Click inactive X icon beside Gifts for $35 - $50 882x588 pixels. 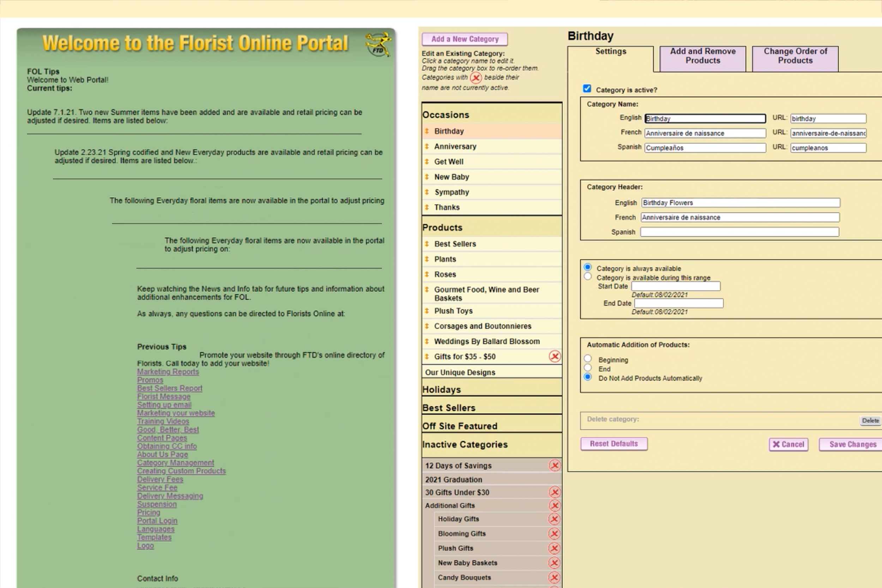pos(555,356)
